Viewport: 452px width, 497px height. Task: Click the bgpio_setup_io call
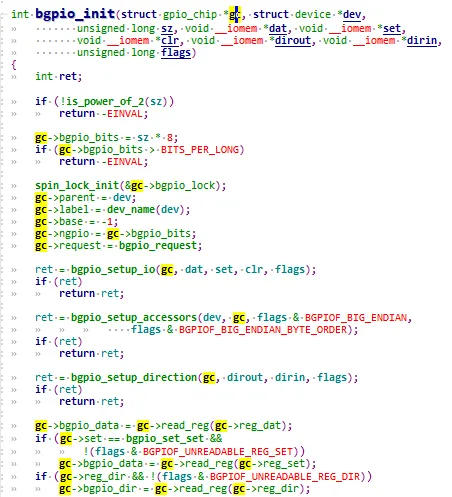tap(113, 270)
